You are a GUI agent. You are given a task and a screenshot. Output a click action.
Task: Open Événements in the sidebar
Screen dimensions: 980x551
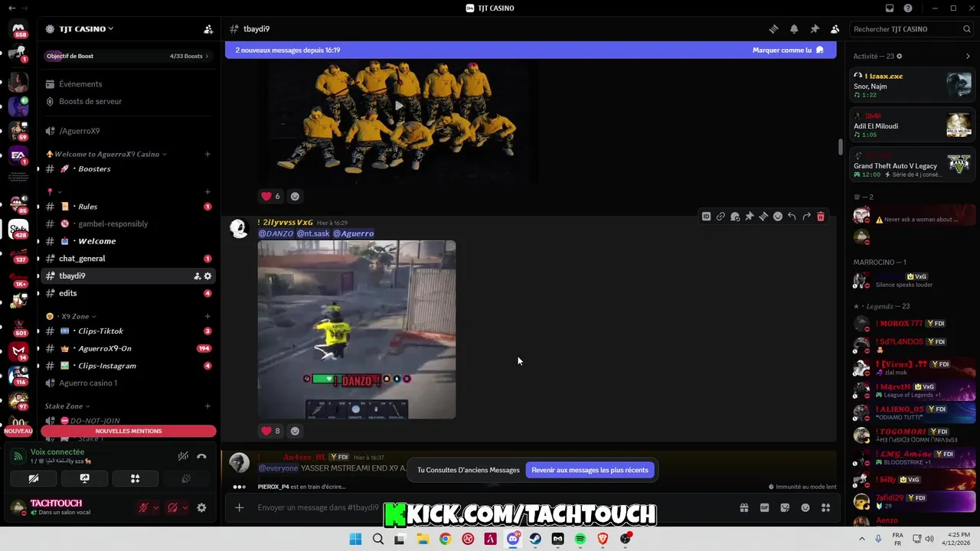(x=128, y=84)
